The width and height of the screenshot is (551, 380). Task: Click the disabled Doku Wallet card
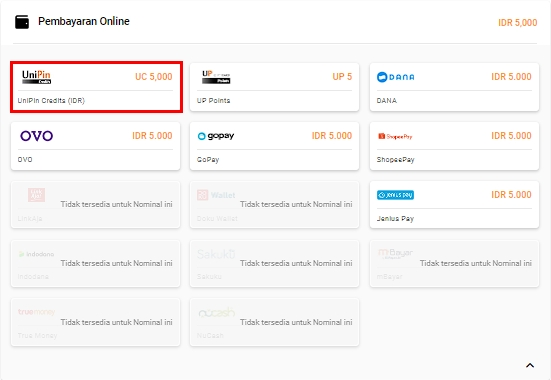point(274,205)
